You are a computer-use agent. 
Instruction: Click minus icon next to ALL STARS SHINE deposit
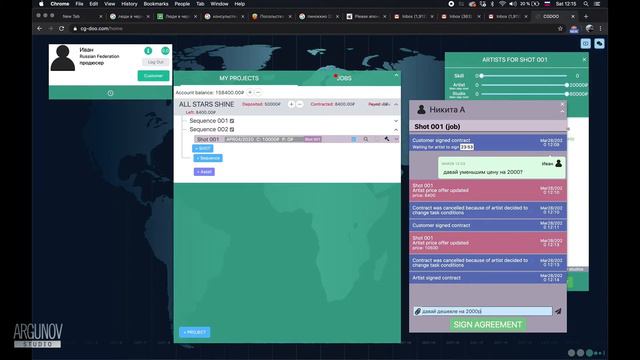click(300, 104)
